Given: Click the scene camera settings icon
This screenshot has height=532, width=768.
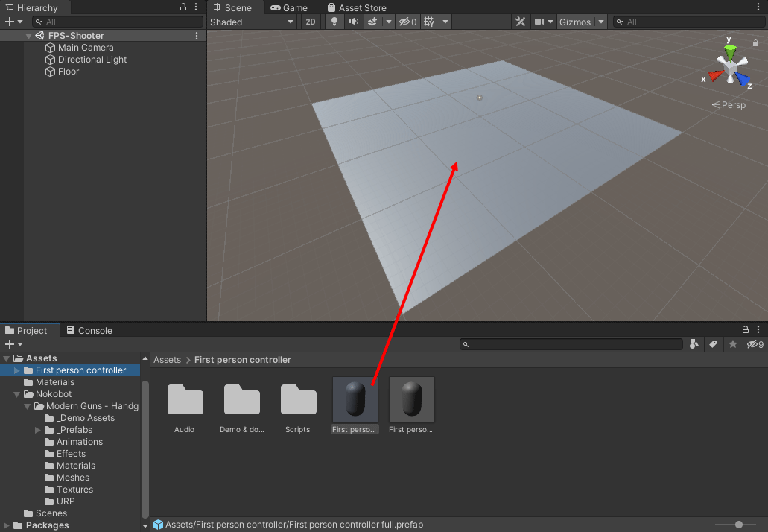Looking at the screenshot, I should click(540, 22).
